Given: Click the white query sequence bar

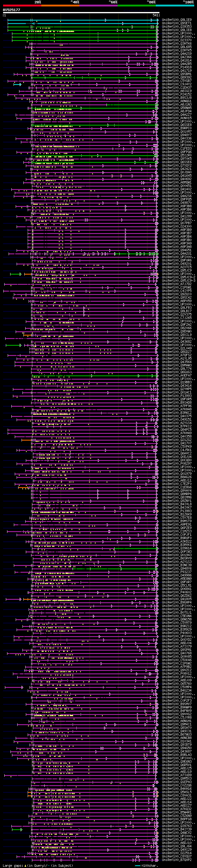Looking at the screenshot, I should [x=81, y=12].
